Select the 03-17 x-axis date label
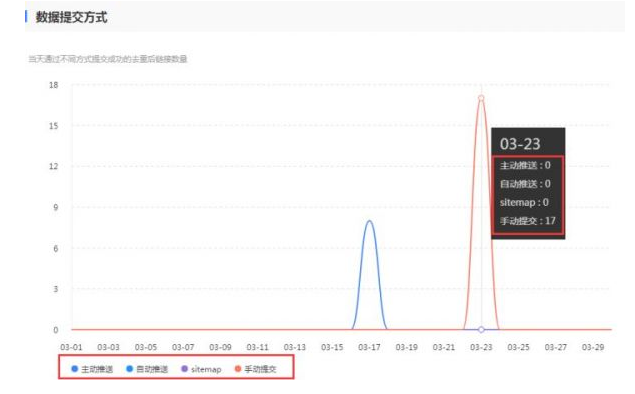Screen dimensions: 635x394 (369, 347)
